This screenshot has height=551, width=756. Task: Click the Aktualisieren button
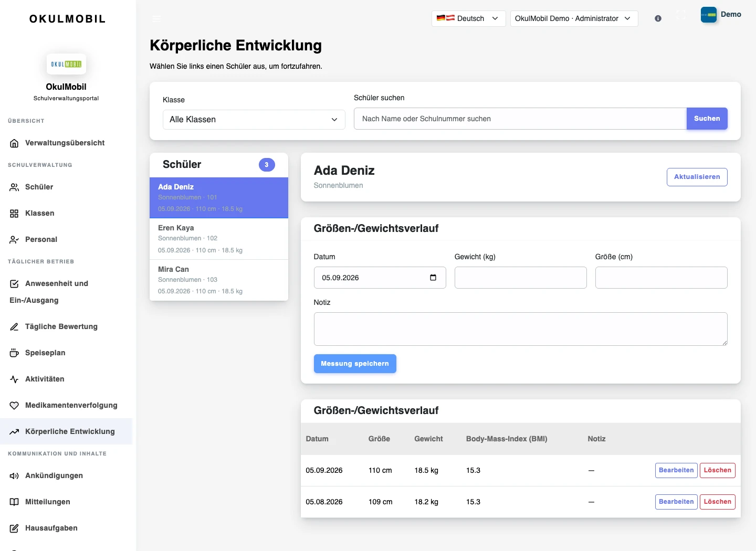(x=697, y=177)
